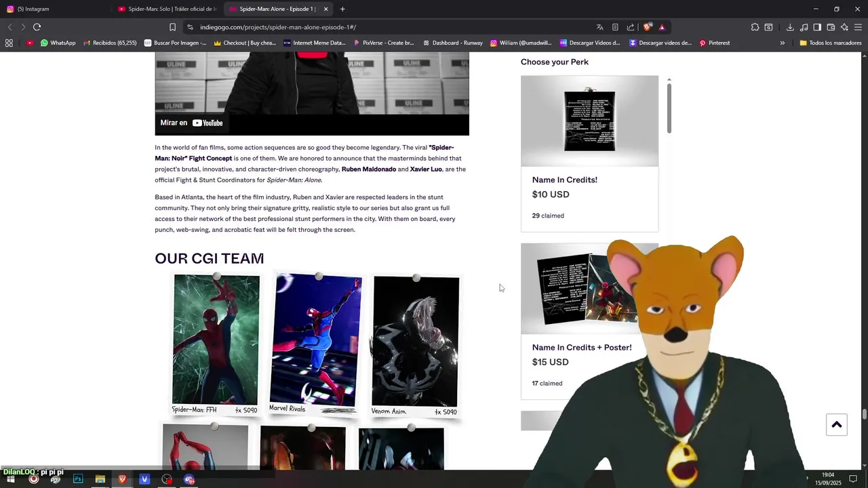The image size is (868, 488).
Task: Open Windows Start menu
Action: pyautogui.click(x=11, y=479)
